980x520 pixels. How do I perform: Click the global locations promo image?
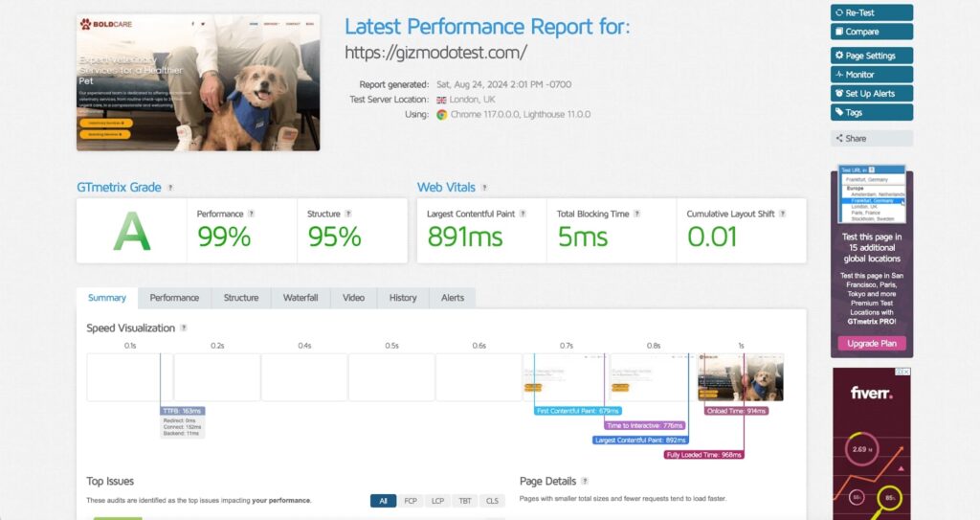pos(871,194)
